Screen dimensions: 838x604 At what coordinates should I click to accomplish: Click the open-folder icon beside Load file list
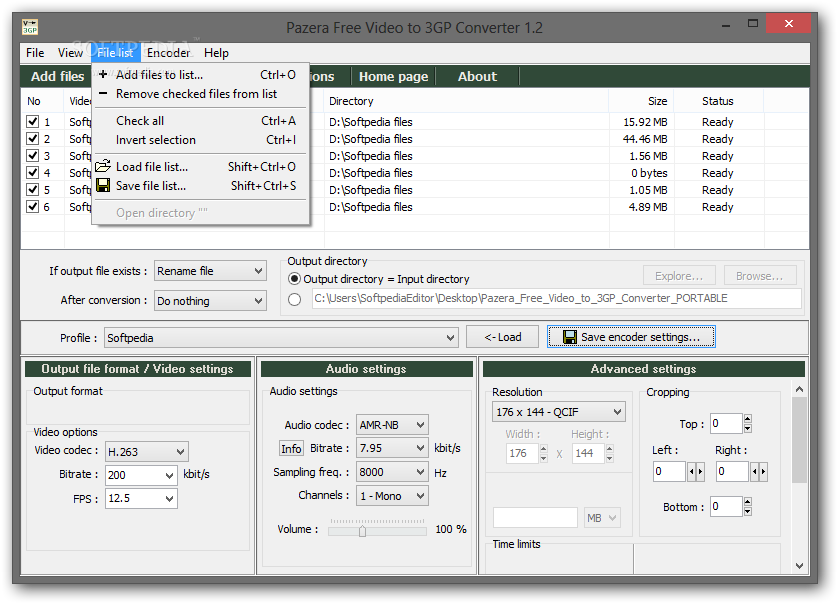pos(103,166)
